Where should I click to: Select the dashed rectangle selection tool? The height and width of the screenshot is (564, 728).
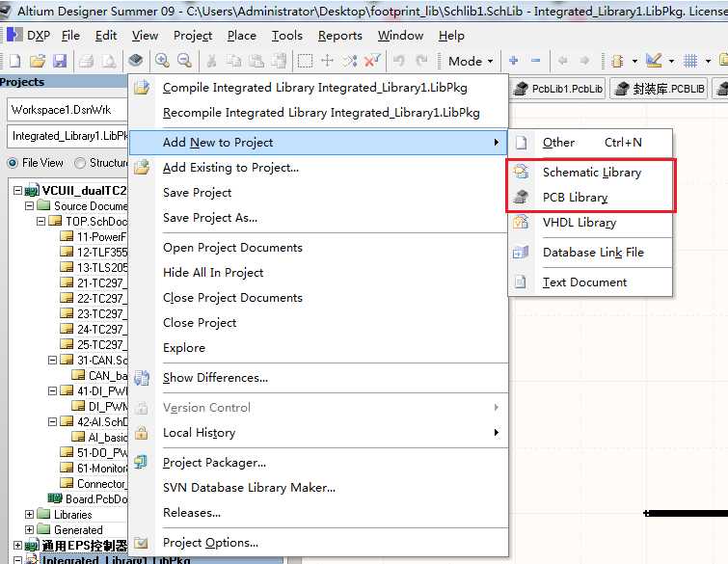305,61
